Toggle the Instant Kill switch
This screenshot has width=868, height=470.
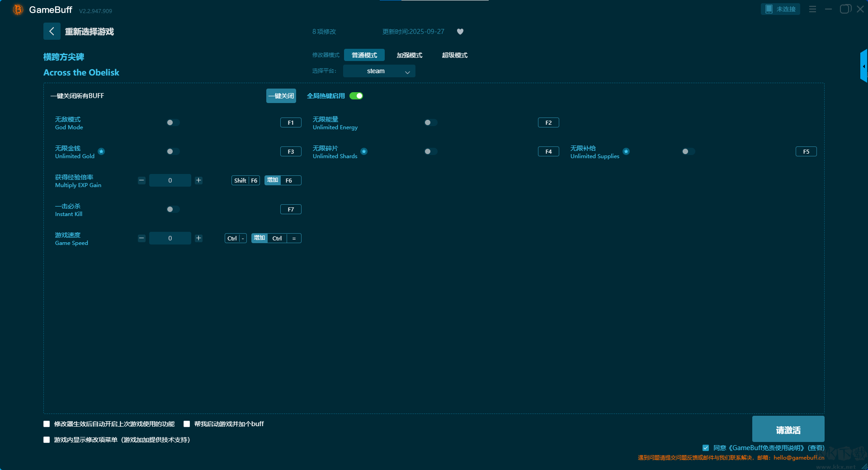coord(173,209)
